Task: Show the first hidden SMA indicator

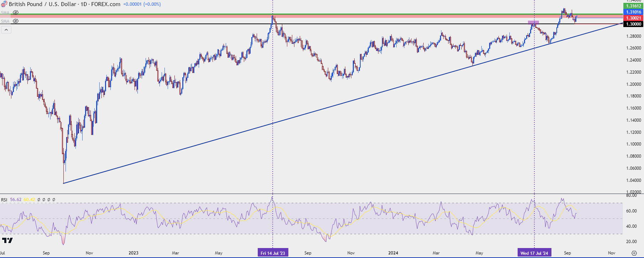Action: [x=16, y=12]
